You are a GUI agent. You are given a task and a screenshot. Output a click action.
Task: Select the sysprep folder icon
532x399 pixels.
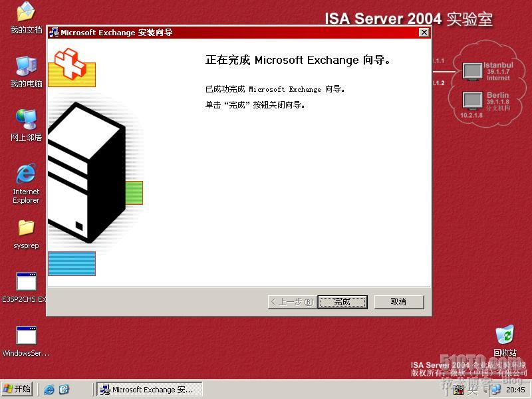[x=26, y=234]
